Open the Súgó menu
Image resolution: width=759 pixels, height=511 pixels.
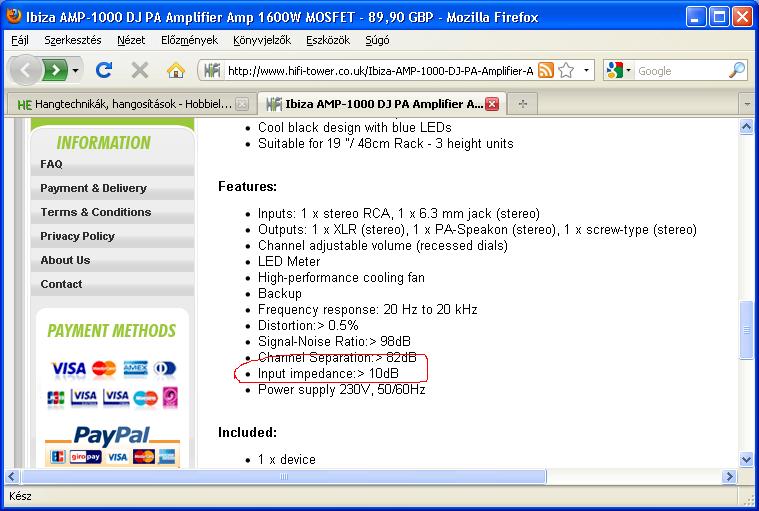click(x=377, y=40)
